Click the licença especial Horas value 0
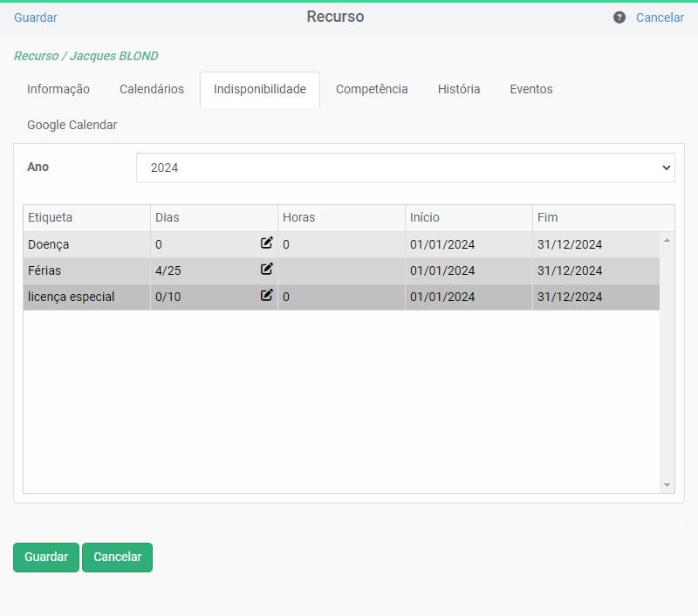The width and height of the screenshot is (698, 616). coord(286,297)
